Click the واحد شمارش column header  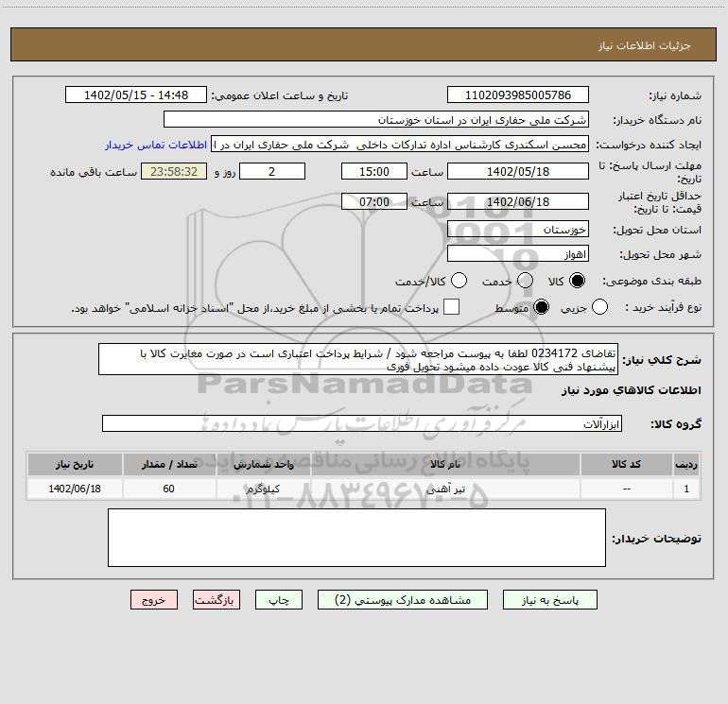pos(263,464)
